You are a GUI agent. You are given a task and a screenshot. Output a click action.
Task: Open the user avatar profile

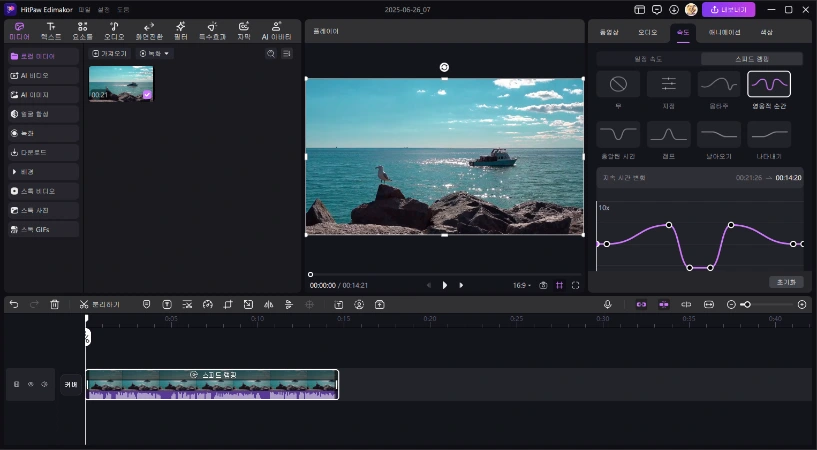[691, 9]
